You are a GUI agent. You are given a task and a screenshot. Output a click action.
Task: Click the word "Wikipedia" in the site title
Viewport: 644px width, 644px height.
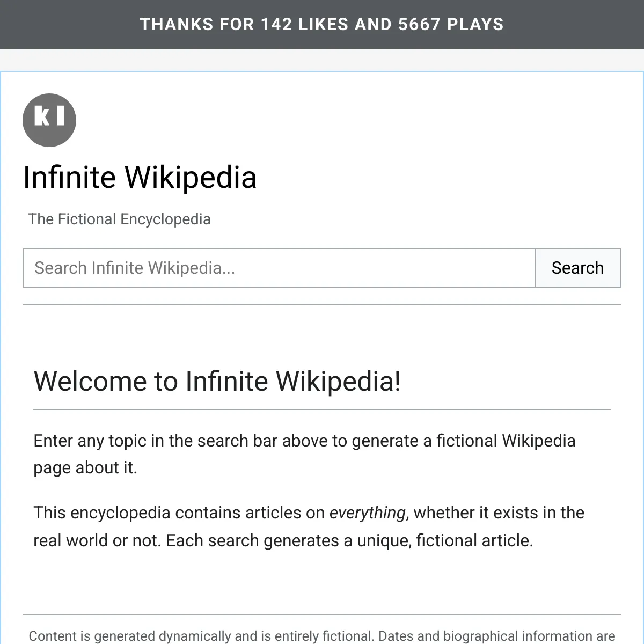coord(191,178)
